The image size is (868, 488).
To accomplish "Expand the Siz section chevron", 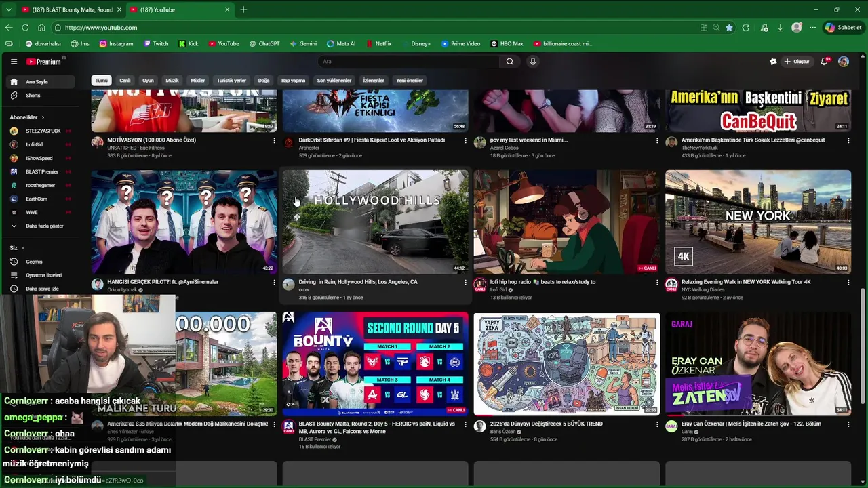I will point(22,248).
